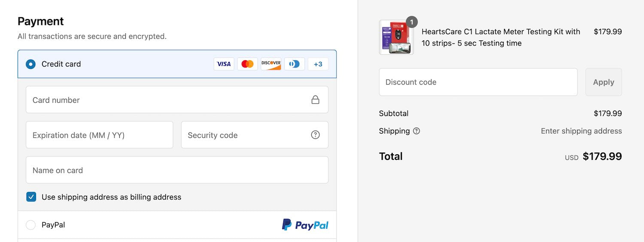Click the HeartsCare Lactate Meter product thumbnail
The image size is (644, 242).
coord(396,38)
